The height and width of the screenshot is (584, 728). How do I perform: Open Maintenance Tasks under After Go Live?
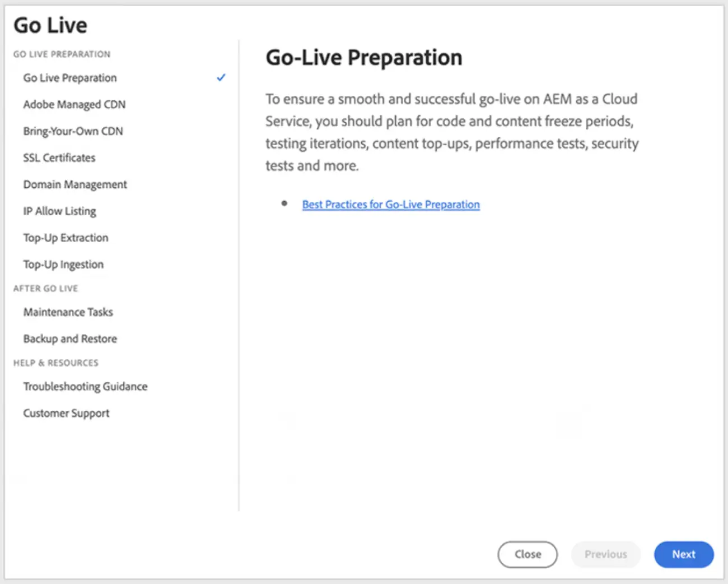(68, 312)
